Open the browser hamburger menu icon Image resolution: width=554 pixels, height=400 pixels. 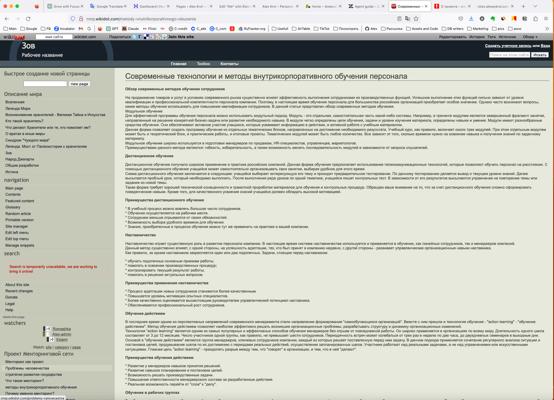click(546, 19)
